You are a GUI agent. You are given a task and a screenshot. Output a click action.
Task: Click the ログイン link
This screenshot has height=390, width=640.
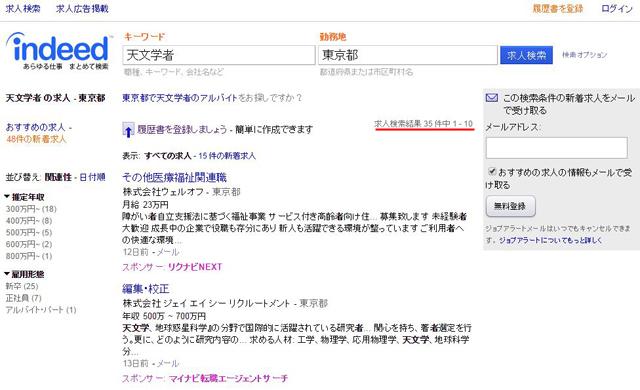pyautogui.click(x=616, y=9)
